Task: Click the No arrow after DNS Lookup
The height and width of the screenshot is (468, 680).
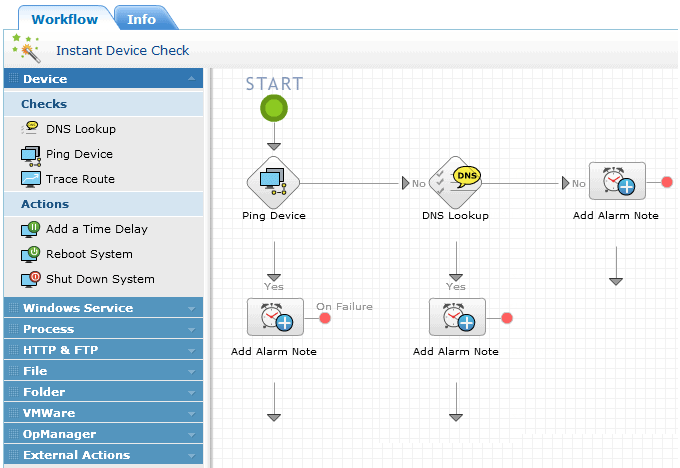Action: pos(566,183)
